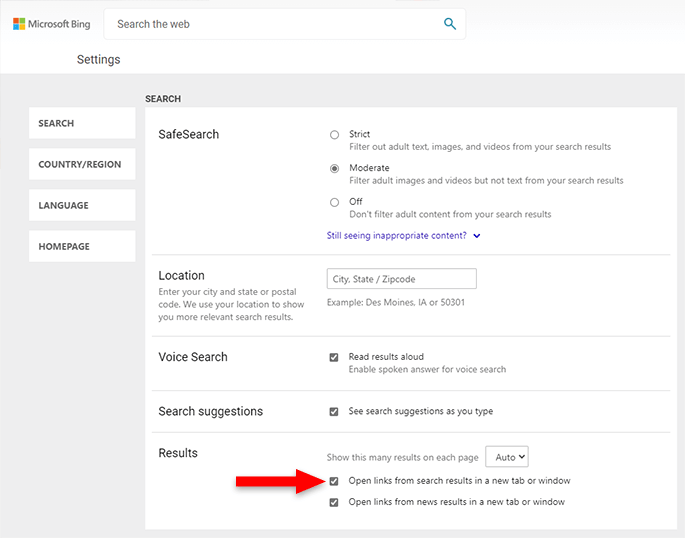
Task: Toggle open news result links in new tab
Action: [334, 502]
